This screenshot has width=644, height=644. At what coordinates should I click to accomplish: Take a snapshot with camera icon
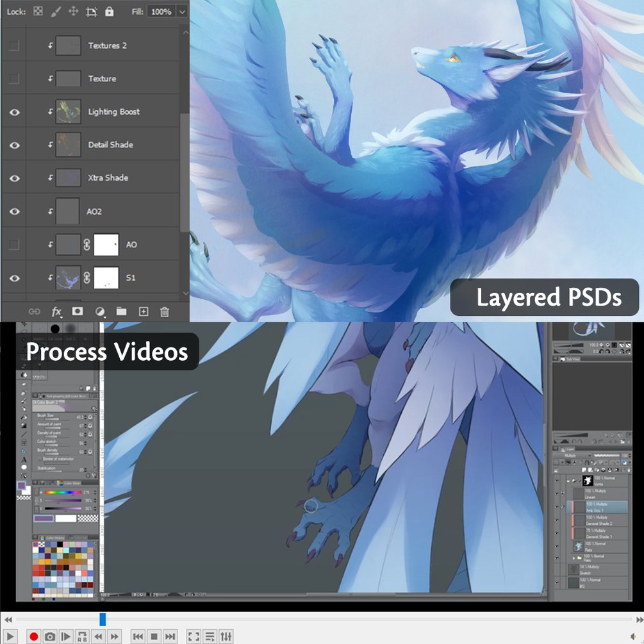(x=50, y=636)
